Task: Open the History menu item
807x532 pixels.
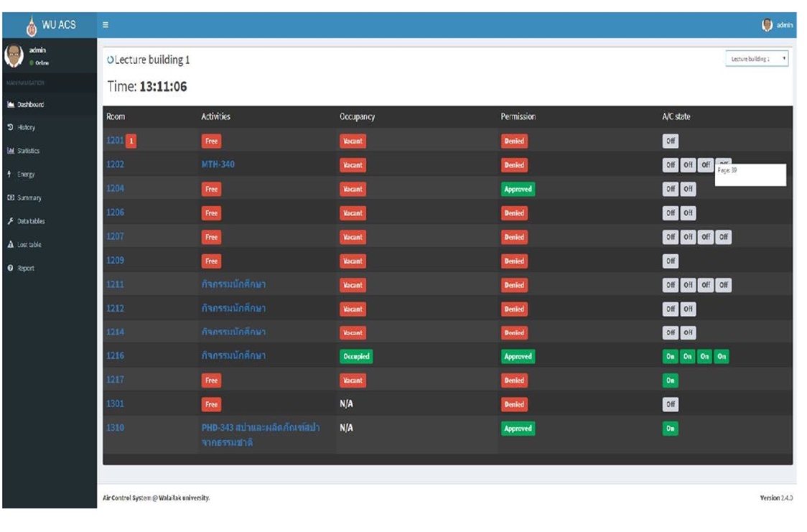Action: pos(26,128)
